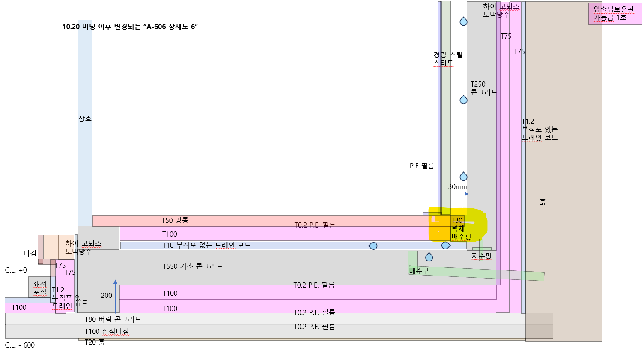The width and height of the screenshot is (644, 354).
Task: Select the pink 압출법보온판 가등급 1호 legend box
Action: [x=615, y=14]
